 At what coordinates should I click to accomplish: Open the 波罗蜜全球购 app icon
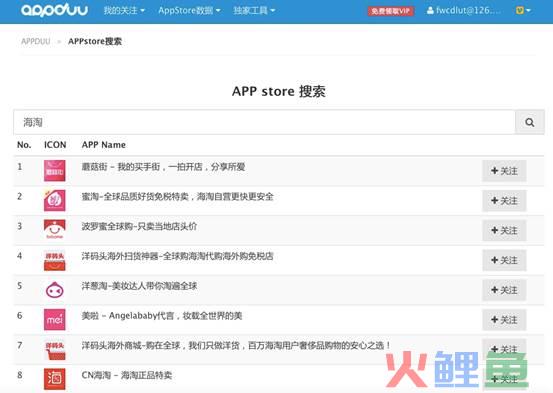55,230
